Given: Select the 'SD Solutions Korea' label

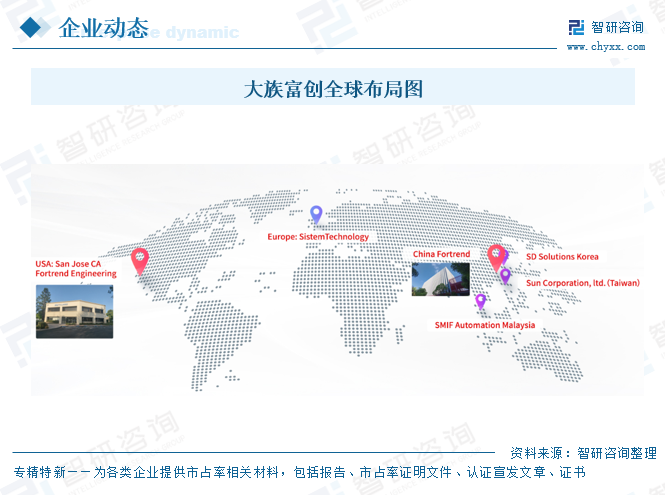Looking at the screenshot, I should [x=562, y=257].
